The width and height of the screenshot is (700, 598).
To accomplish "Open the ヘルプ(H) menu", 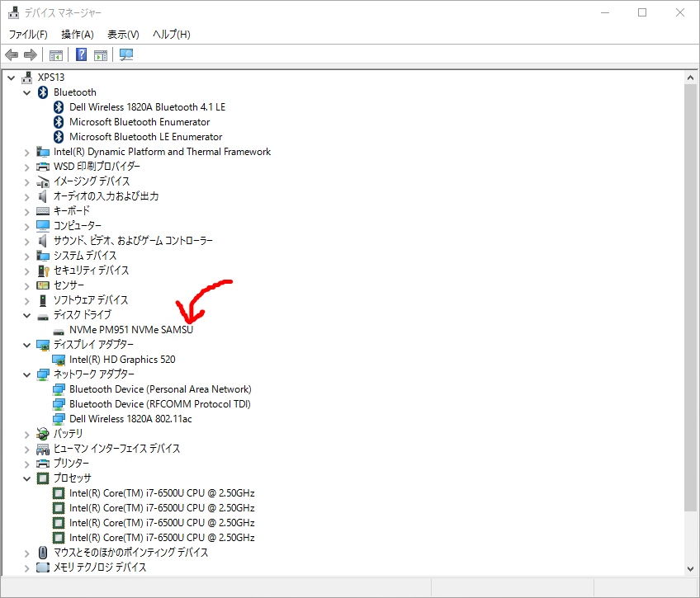I will (x=172, y=35).
